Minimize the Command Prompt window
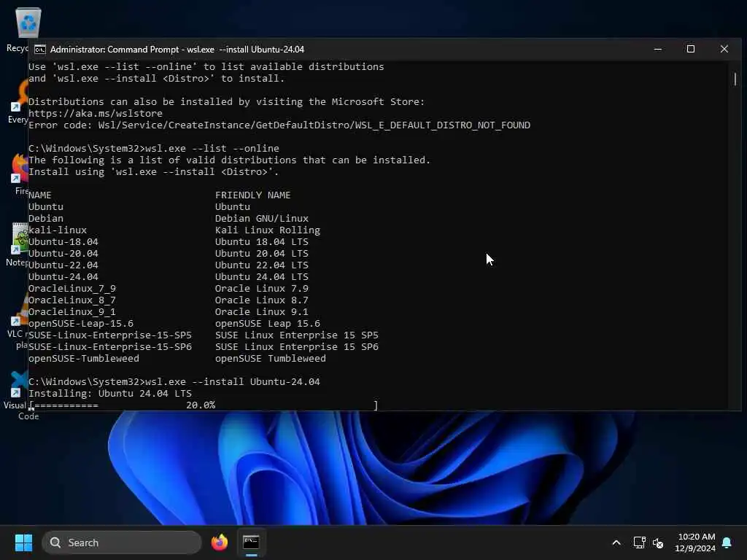This screenshot has height=560, width=747. (x=658, y=49)
